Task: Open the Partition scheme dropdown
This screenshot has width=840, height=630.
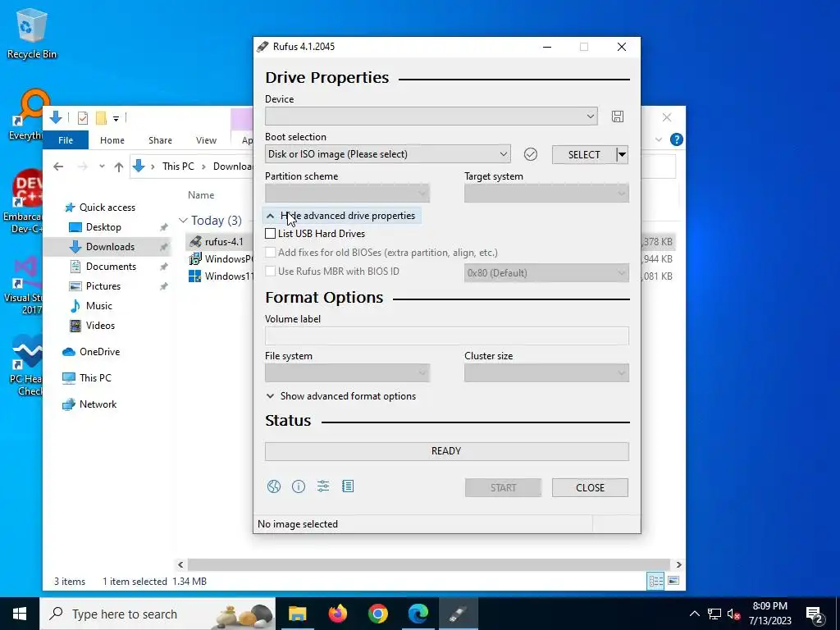Action: pos(347,193)
